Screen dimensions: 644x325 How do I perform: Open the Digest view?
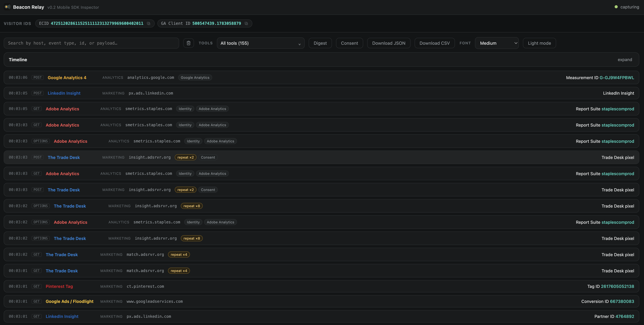(320, 43)
